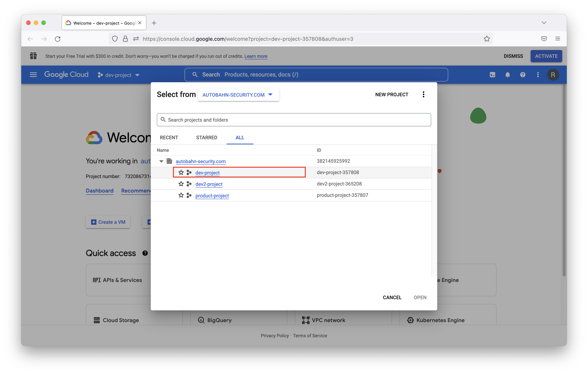Image resolution: width=588 pixels, height=374 pixels.
Task: Click the Quick access help icon
Action: (x=145, y=253)
